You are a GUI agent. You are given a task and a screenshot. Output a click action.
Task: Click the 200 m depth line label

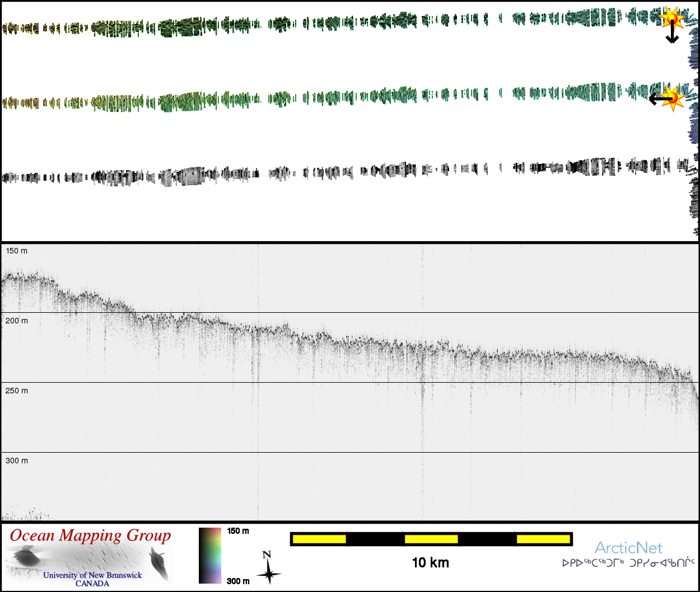pos(17,321)
